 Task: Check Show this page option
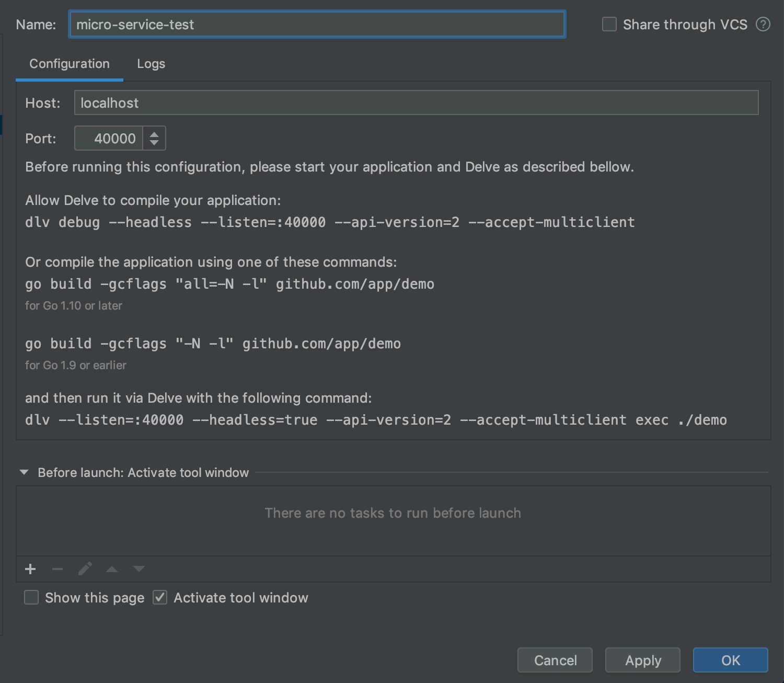(31, 597)
